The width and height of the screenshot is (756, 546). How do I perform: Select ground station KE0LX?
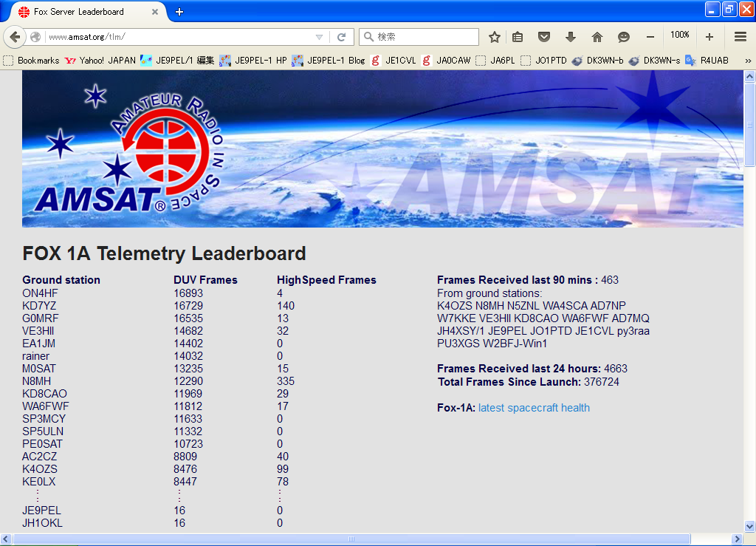pos(39,482)
